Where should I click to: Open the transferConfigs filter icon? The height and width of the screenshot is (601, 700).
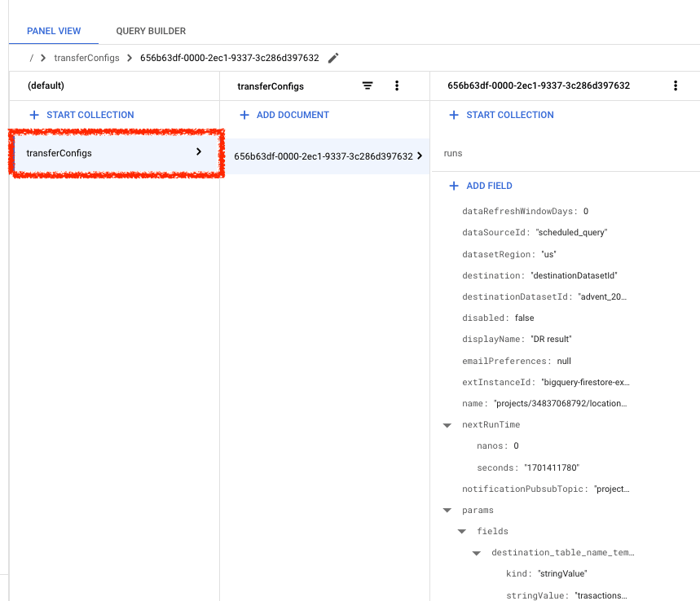368,86
